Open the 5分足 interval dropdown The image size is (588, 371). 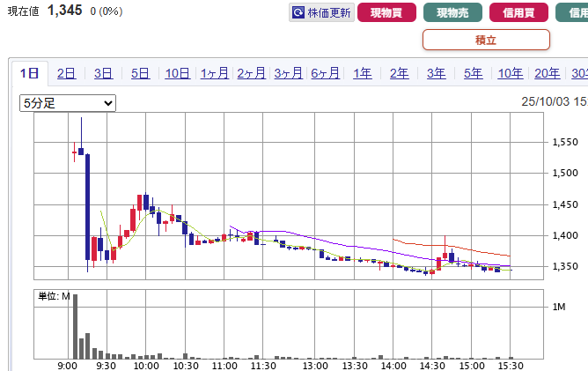click(x=68, y=103)
